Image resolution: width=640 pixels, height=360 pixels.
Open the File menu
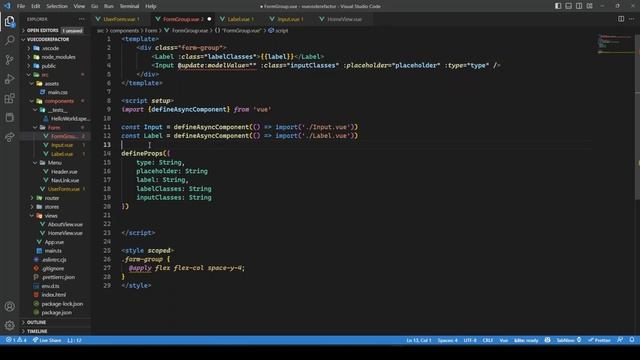21,6
